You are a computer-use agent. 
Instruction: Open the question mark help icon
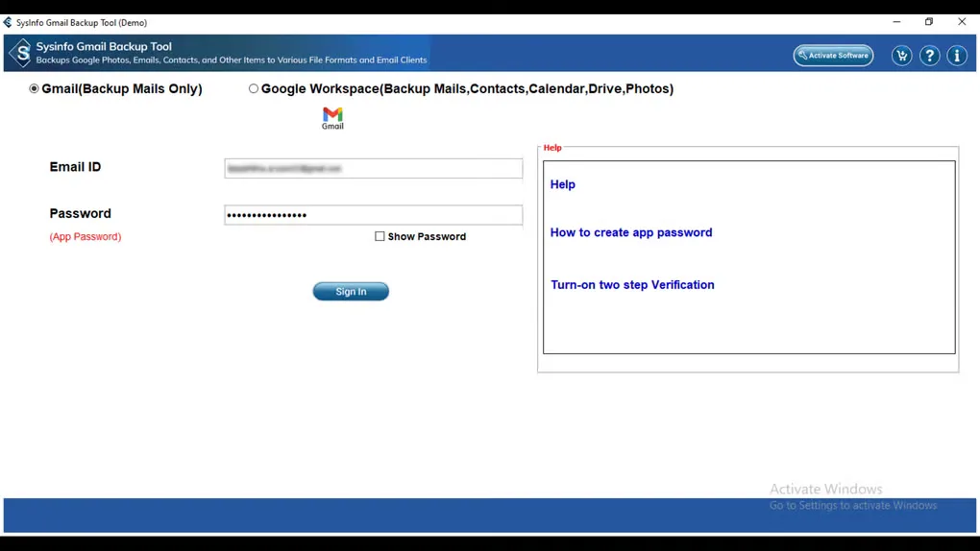(x=929, y=56)
